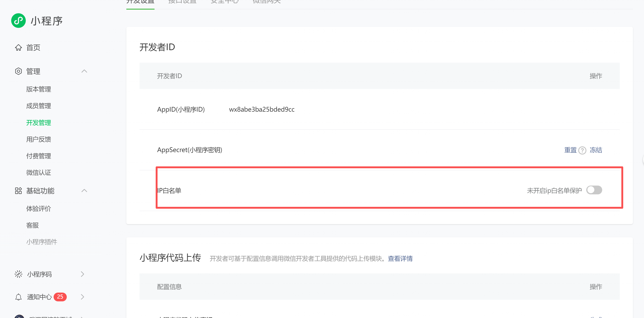Click the red 25 notification badge

(60, 297)
